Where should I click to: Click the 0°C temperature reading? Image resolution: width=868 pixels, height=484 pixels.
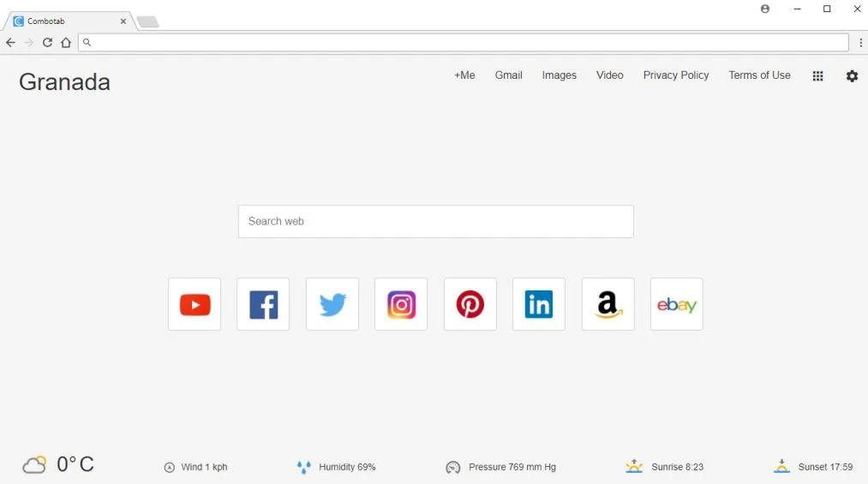click(75, 464)
